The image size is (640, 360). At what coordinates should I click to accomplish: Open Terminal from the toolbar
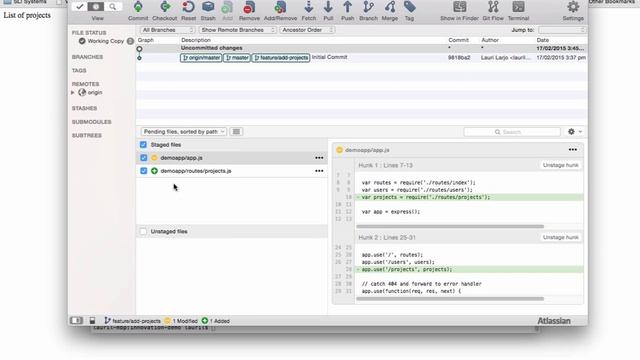[x=518, y=7]
